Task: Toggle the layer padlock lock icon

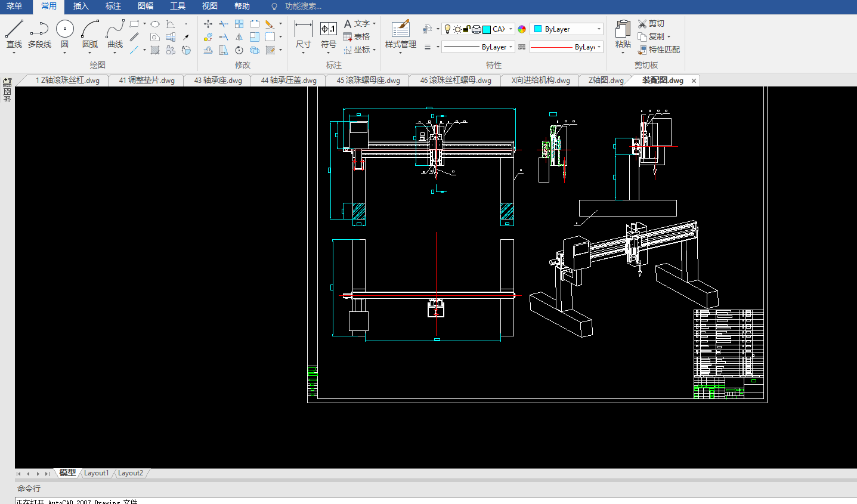Action: (x=466, y=29)
